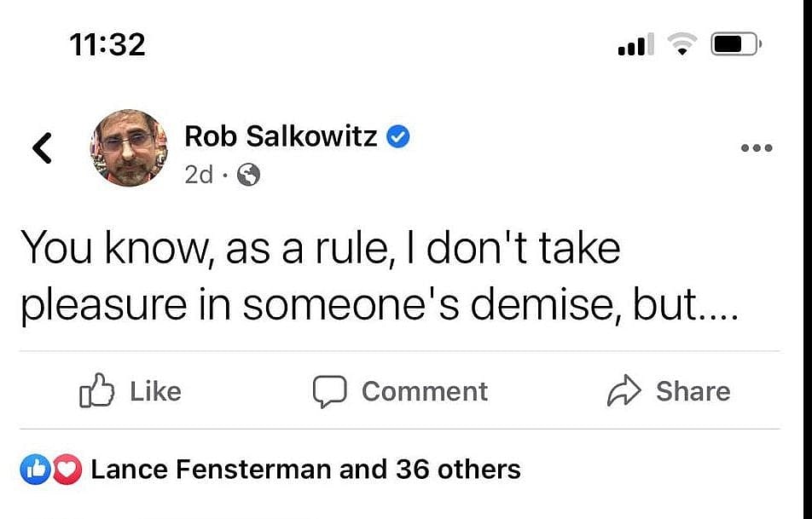This screenshot has height=519, width=812.
Task: Open the Rob Salkowitz profile name link
Action: click(281, 135)
